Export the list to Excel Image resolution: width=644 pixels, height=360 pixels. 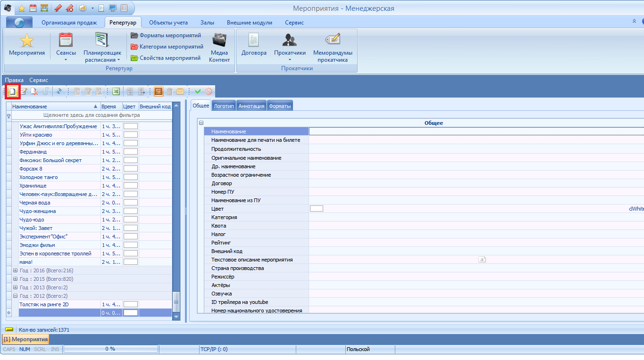(116, 91)
